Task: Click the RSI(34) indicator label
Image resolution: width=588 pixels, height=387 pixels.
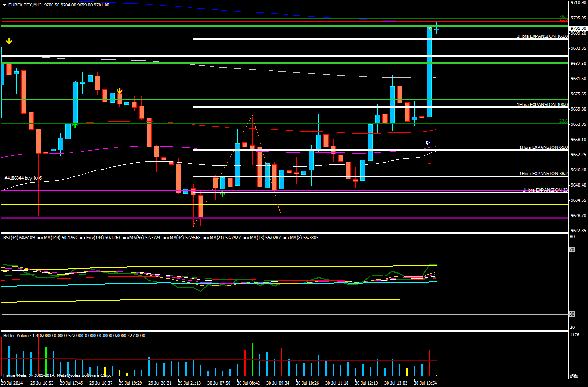Action: click(14, 238)
